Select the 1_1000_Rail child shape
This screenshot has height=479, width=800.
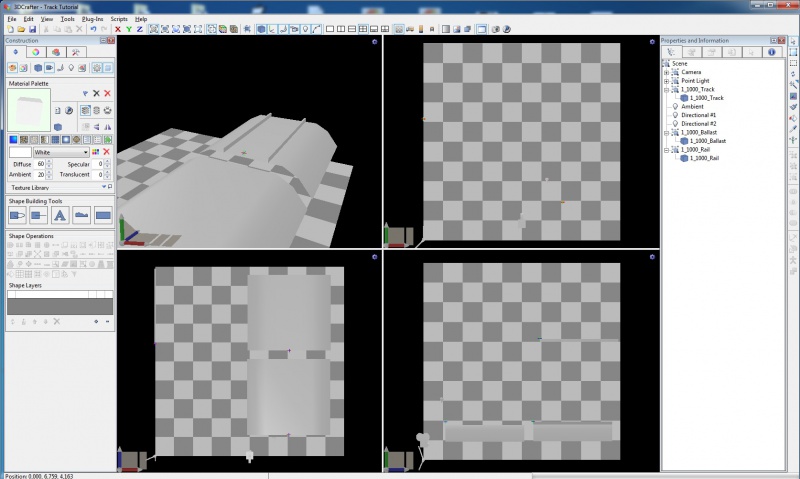pyautogui.click(x=704, y=158)
